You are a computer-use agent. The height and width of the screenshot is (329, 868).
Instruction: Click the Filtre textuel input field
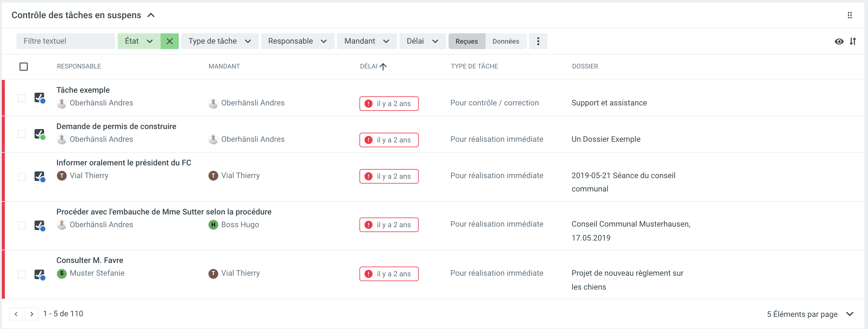pyautogui.click(x=65, y=41)
